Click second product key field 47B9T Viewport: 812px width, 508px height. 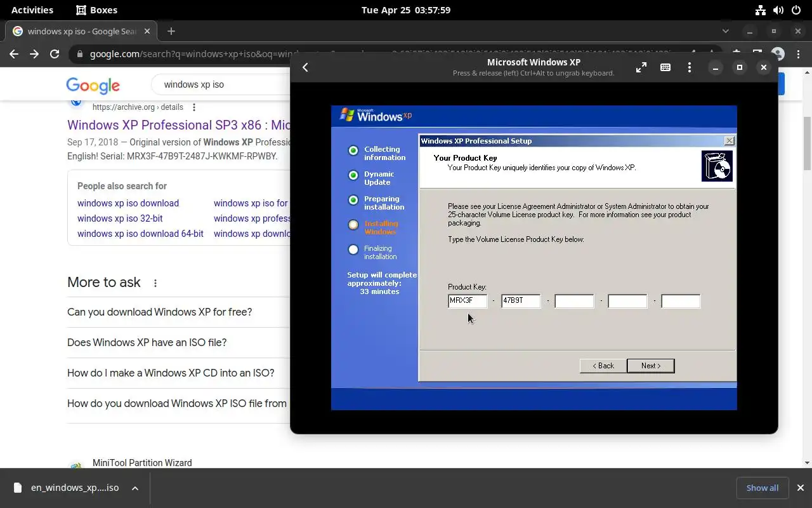(x=521, y=301)
